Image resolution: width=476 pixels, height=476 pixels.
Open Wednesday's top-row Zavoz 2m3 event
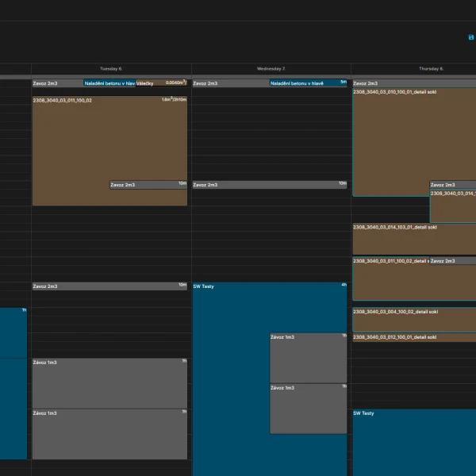coord(231,83)
